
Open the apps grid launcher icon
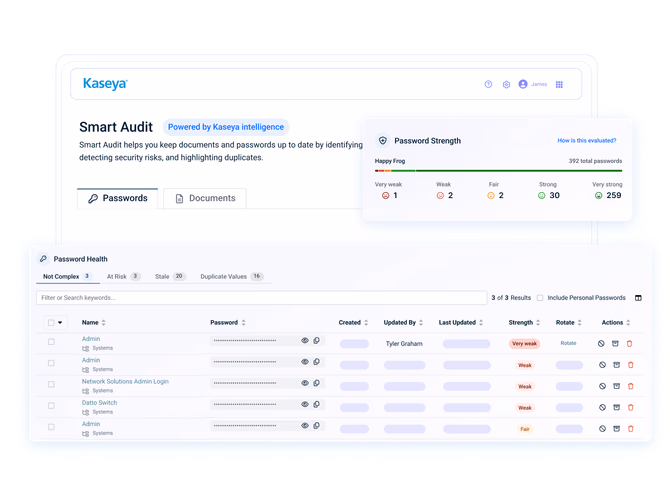pos(559,84)
